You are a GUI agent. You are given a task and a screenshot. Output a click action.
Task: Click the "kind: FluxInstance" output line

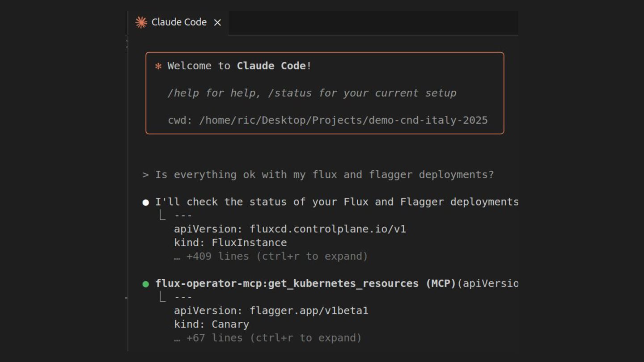click(230, 243)
